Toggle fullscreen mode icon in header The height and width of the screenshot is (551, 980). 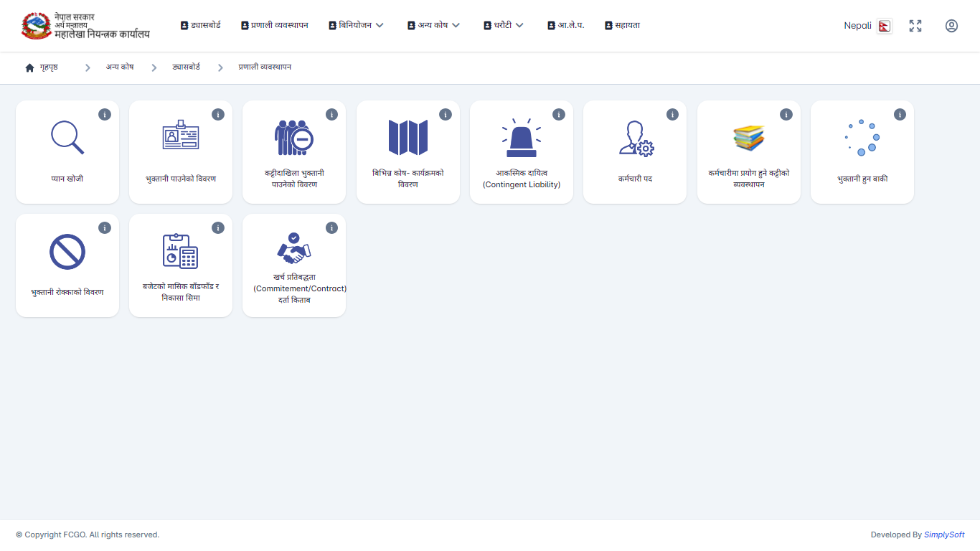coord(915,26)
